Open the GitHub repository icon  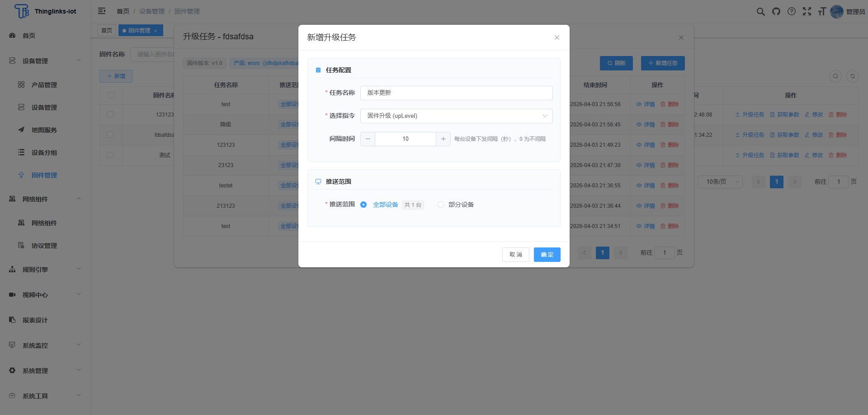click(x=776, y=12)
